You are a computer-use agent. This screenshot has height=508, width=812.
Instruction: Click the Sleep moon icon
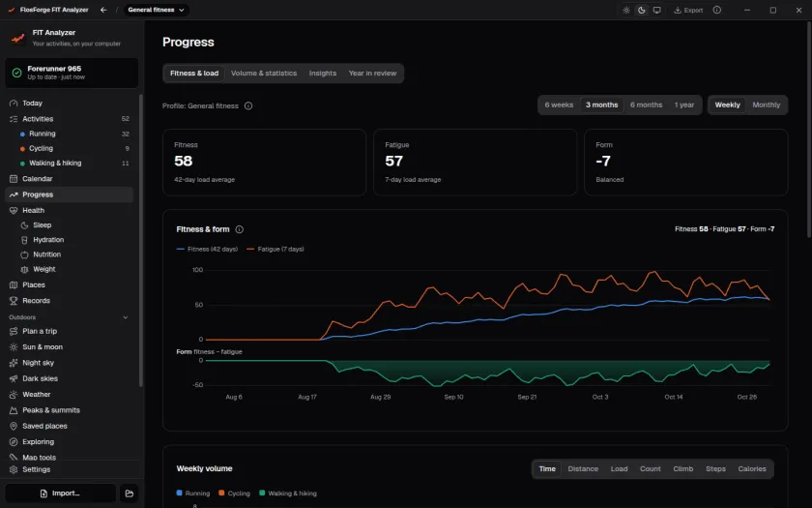(24, 224)
